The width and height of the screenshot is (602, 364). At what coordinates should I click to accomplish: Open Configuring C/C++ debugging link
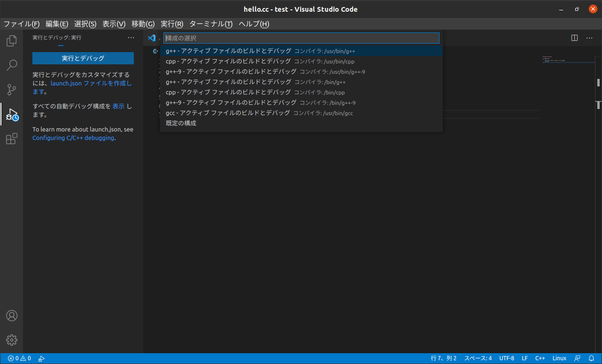(x=73, y=138)
